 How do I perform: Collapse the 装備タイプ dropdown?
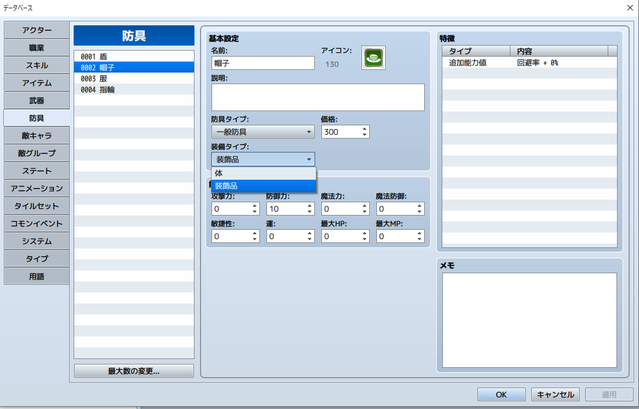coord(263,159)
